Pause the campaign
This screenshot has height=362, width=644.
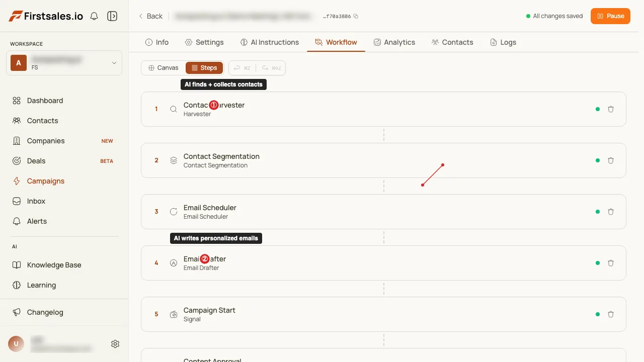click(610, 16)
